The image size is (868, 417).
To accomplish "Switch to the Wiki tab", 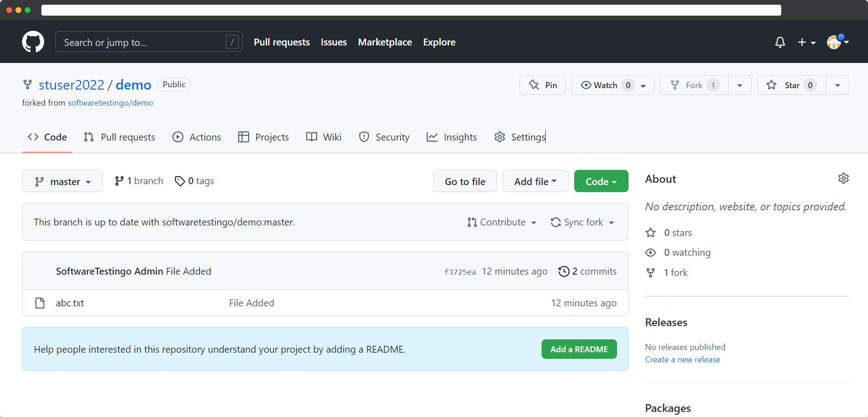I will tap(324, 137).
